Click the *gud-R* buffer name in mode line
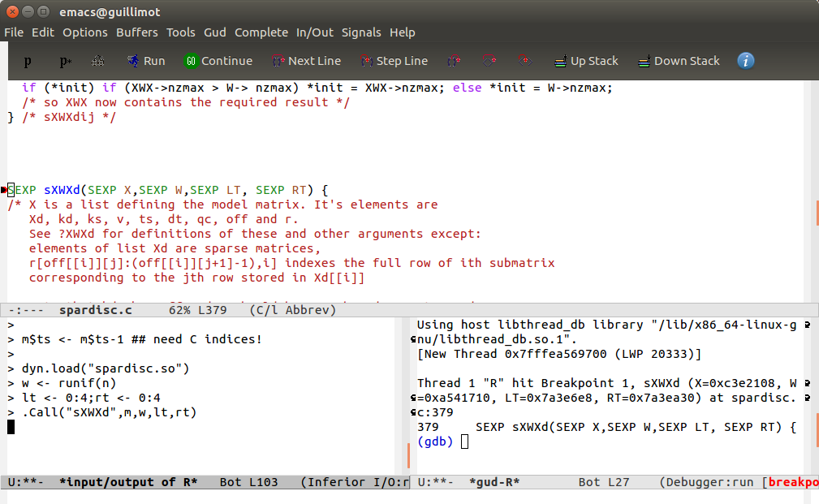The image size is (819, 504). (494, 482)
